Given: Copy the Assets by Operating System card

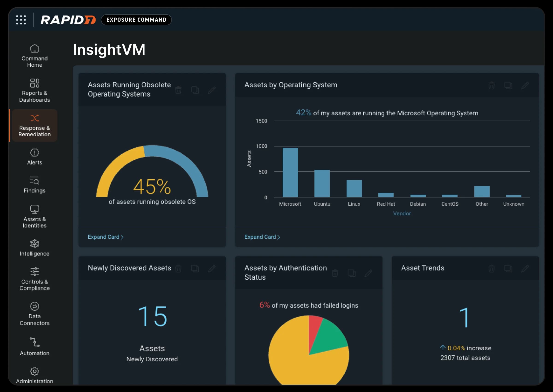Looking at the screenshot, I should tap(508, 85).
